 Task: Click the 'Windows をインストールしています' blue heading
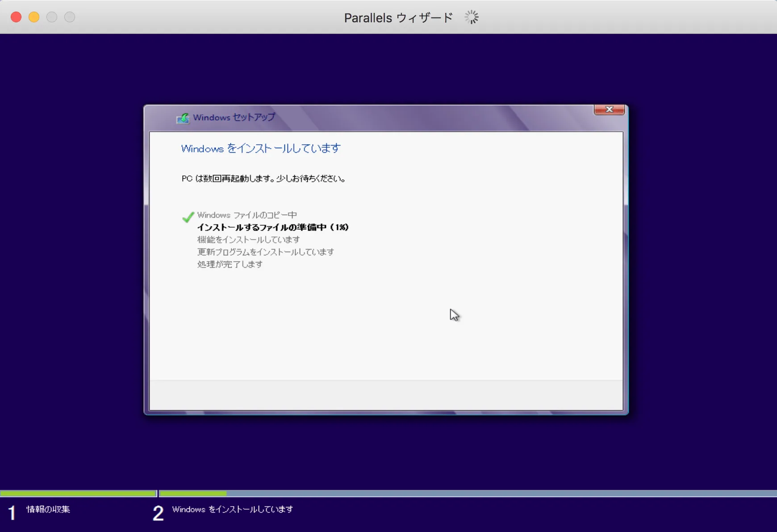261,148
